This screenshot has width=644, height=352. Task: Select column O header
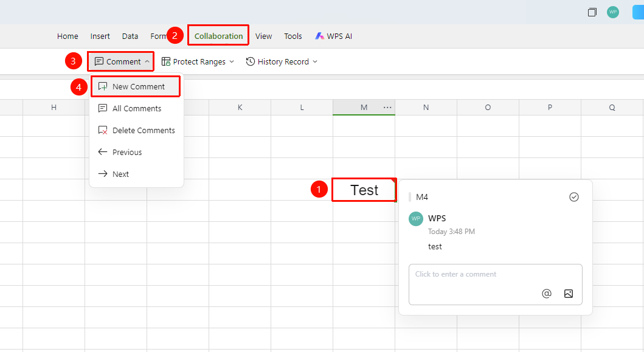[x=488, y=108]
